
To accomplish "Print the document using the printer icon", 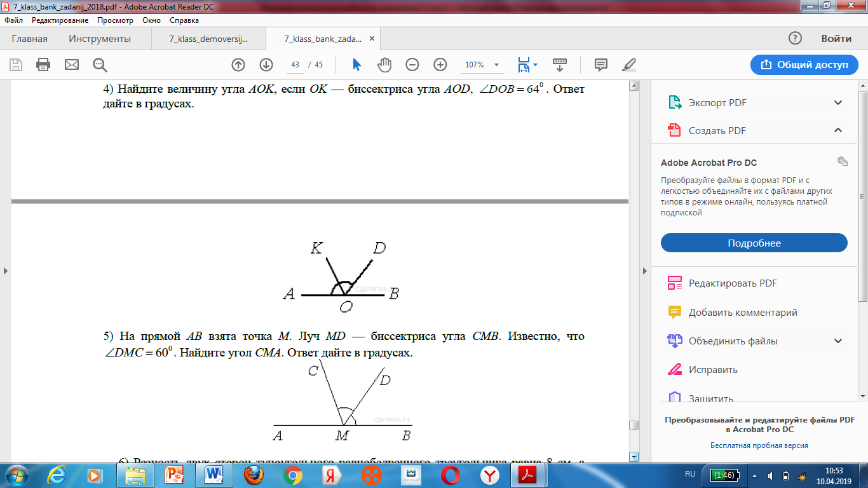I will coord(43,65).
